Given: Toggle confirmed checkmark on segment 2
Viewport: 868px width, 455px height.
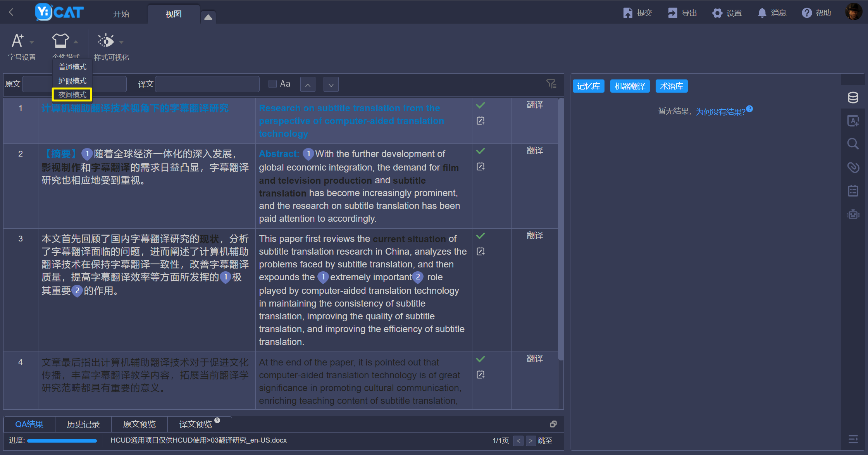Looking at the screenshot, I should point(480,151).
